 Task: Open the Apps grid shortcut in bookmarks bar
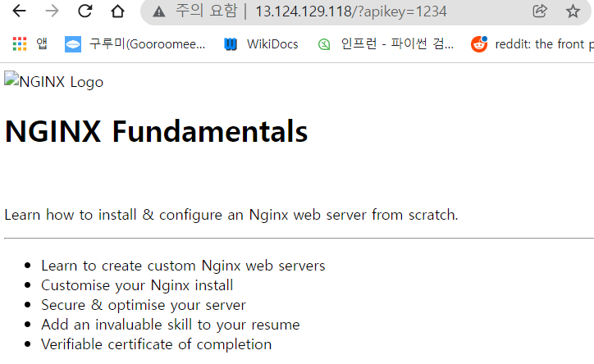(30, 44)
